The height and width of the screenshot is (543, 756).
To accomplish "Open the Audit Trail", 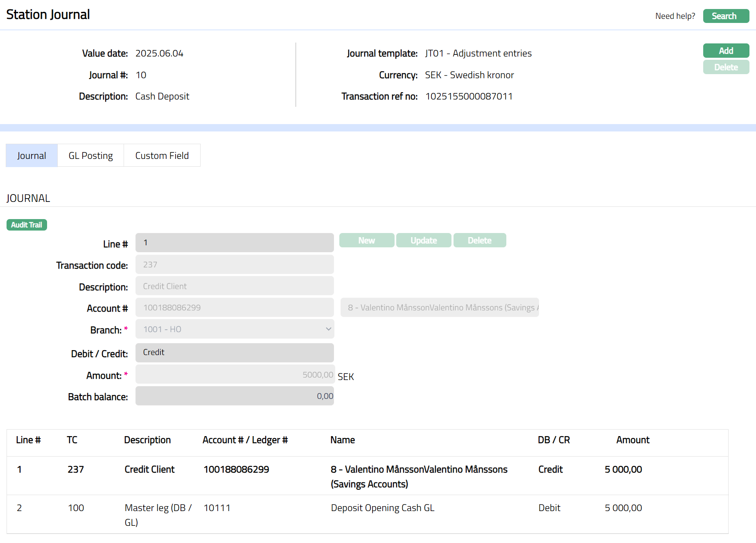I will (x=27, y=225).
